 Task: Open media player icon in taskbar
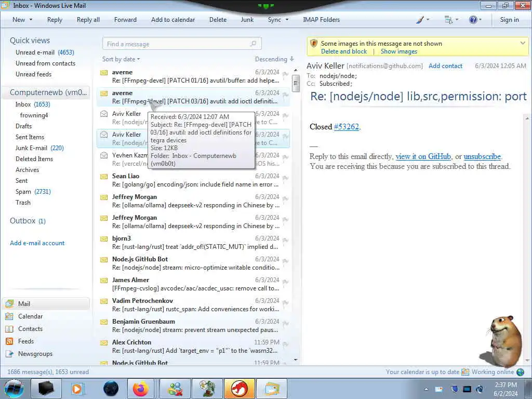[77, 389]
